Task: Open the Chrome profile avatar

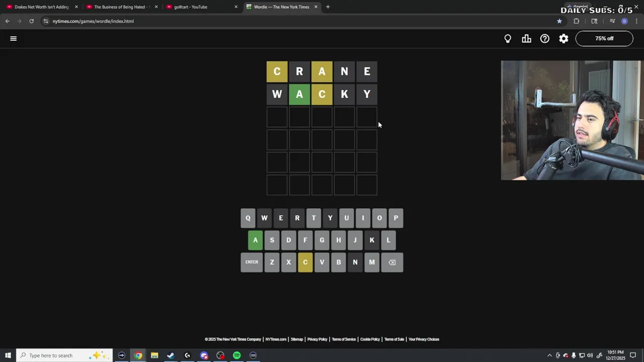Action: 624,21
